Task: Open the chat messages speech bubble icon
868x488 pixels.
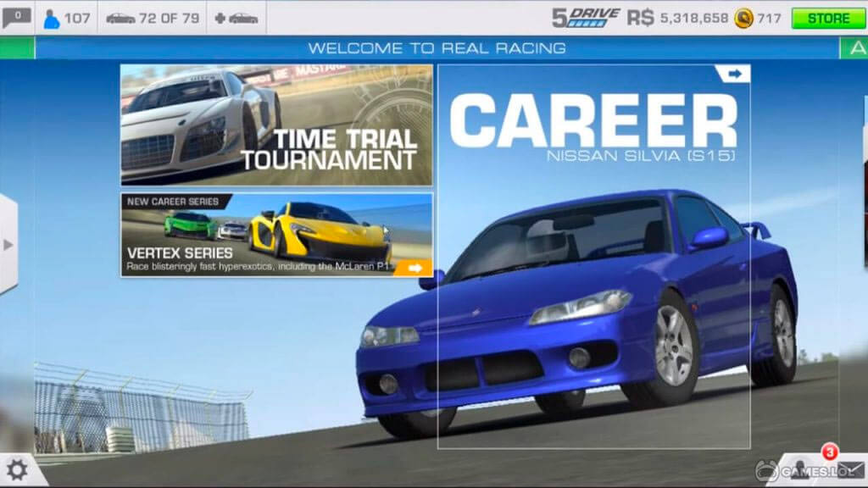Action: click(x=17, y=18)
